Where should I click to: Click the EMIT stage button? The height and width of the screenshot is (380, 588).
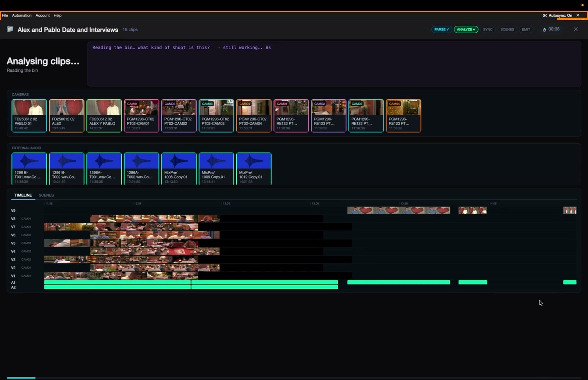pos(526,29)
